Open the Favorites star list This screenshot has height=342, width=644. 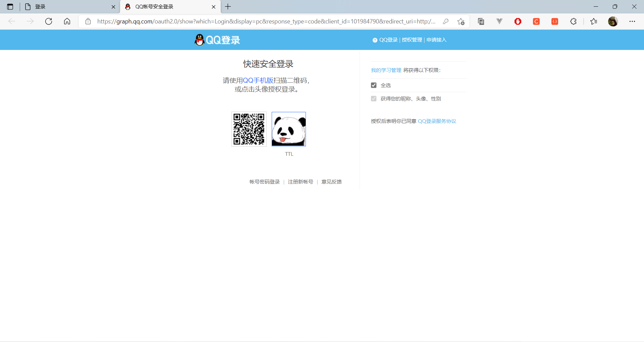pyautogui.click(x=594, y=21)
